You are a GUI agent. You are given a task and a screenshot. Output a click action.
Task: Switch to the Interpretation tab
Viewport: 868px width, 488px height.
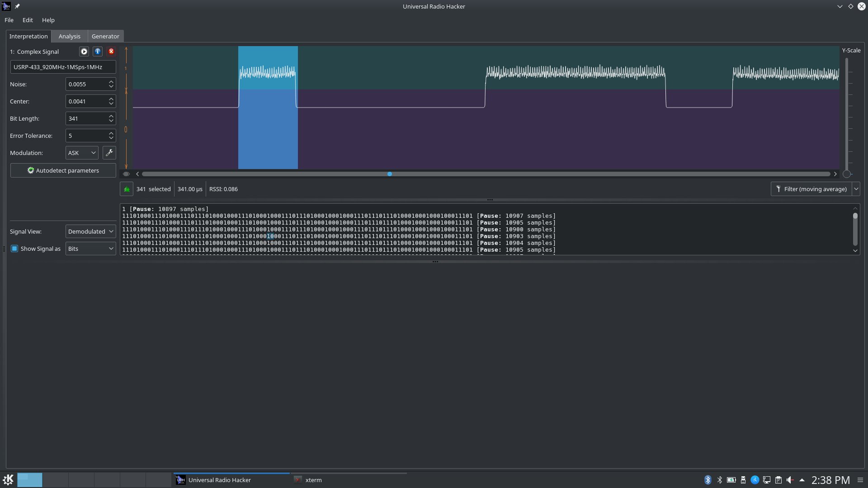click(28, 36)
